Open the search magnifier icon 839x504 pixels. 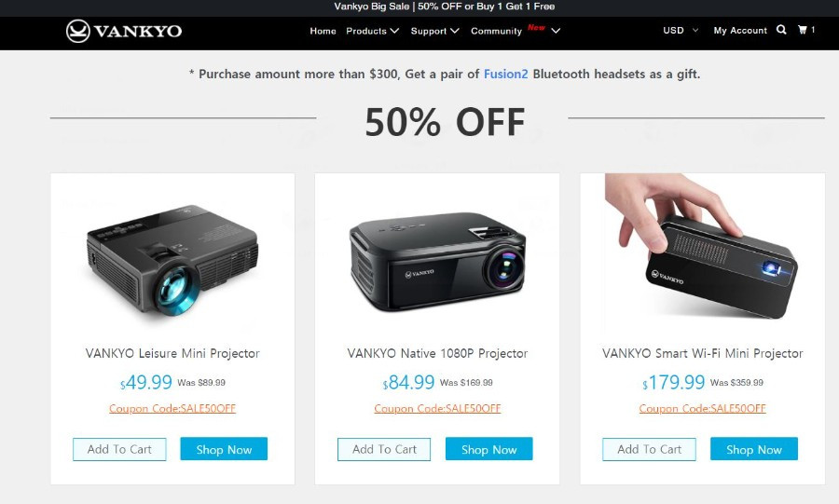point(781,30)
